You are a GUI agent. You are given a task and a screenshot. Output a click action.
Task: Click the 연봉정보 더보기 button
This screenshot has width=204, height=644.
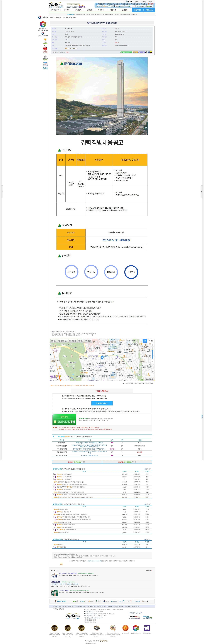[x=102, y=403]
